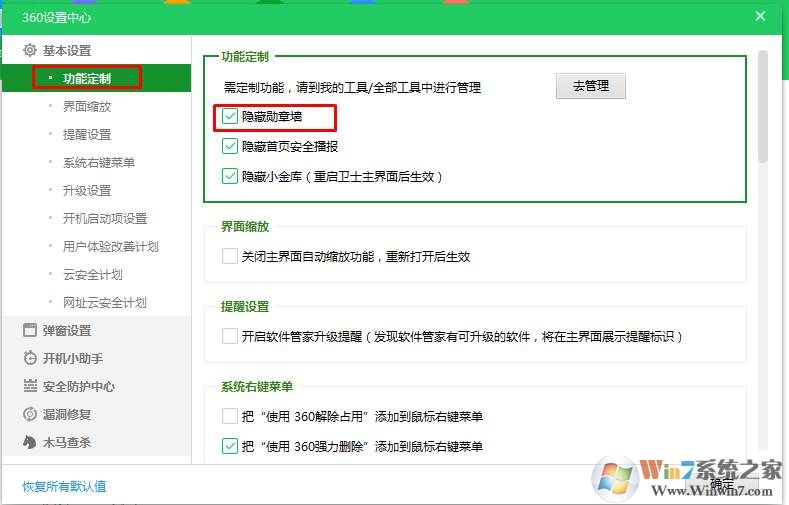Toggle the 隐藏勋章墙 checkbox
This screenshot has height=505, width=789.
click(230, 117)
